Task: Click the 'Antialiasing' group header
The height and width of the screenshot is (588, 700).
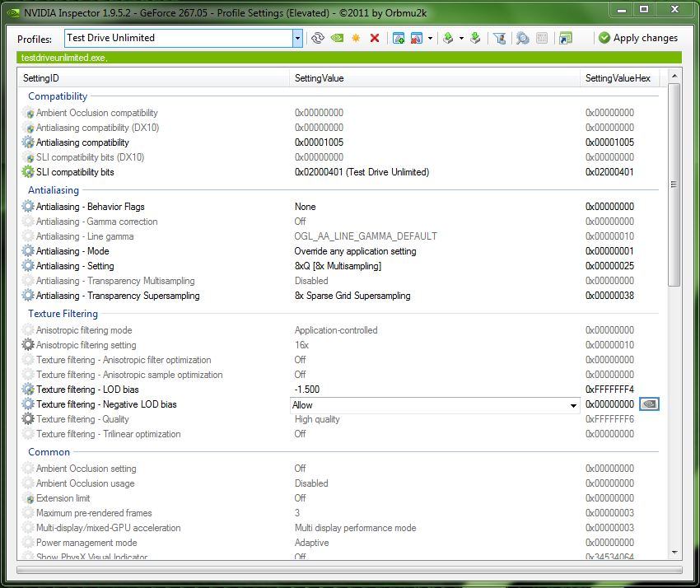Action: click(x=54, y=189)
